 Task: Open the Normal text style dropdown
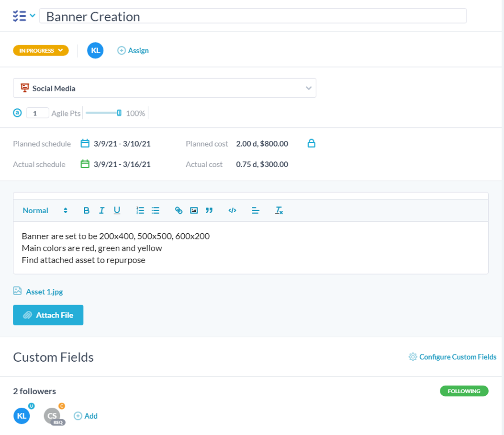pyautogui.click(x=45, y=210)
